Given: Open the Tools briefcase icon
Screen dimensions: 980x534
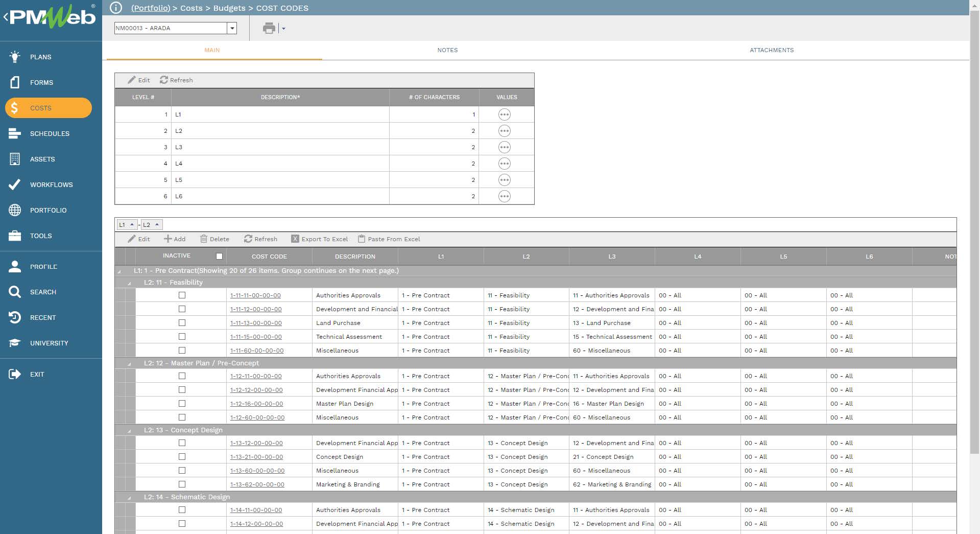Looking at the screenshot, I should pyautogui.click(x=15, y=236).
